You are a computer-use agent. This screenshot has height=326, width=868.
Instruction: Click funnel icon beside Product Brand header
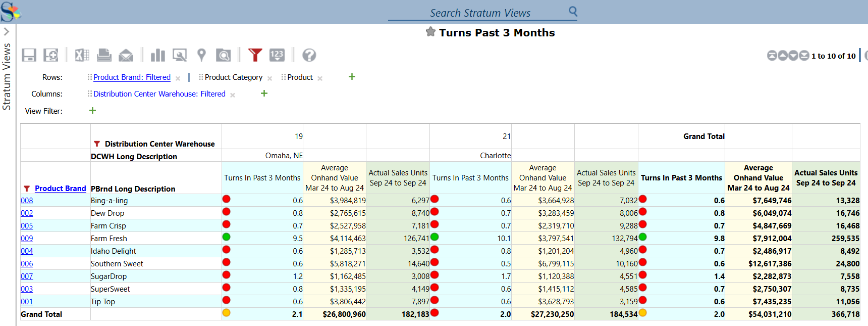point(27,189)
